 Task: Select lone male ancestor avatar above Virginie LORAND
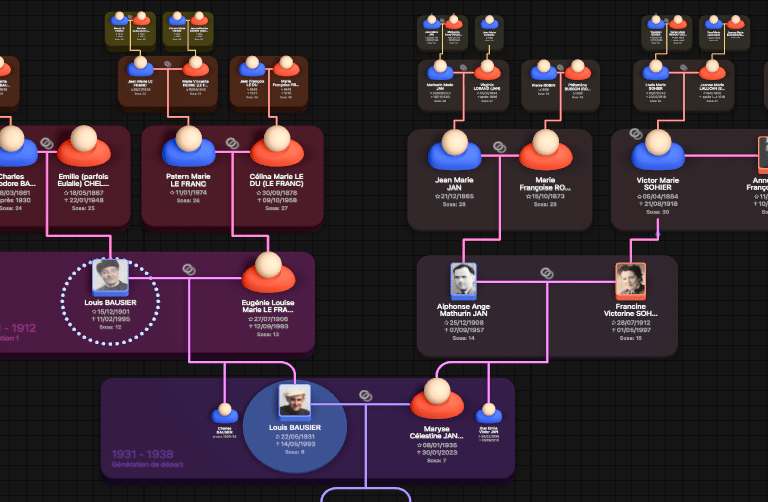[489, 22]
